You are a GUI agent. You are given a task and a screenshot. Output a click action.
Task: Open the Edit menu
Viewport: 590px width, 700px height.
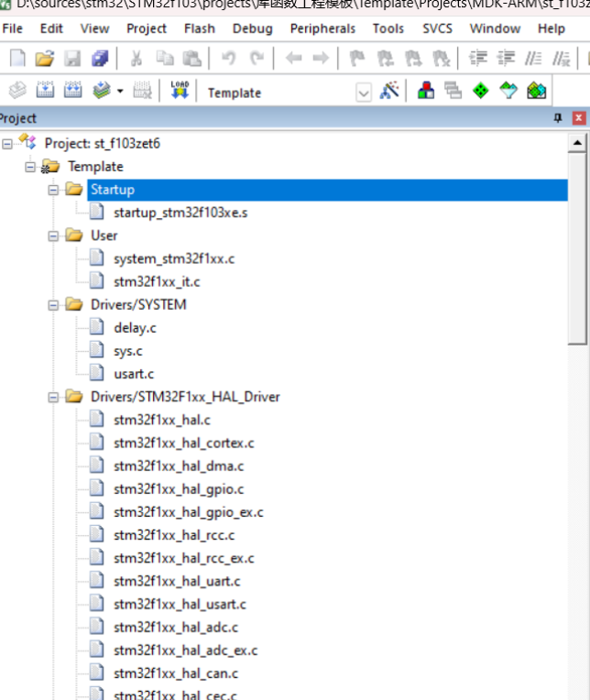(51, 28)
